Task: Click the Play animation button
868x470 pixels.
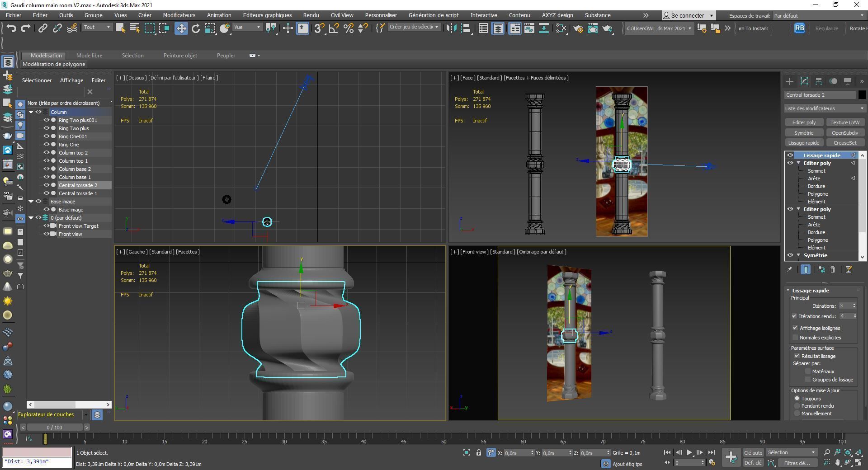Action: click(689, 452)
